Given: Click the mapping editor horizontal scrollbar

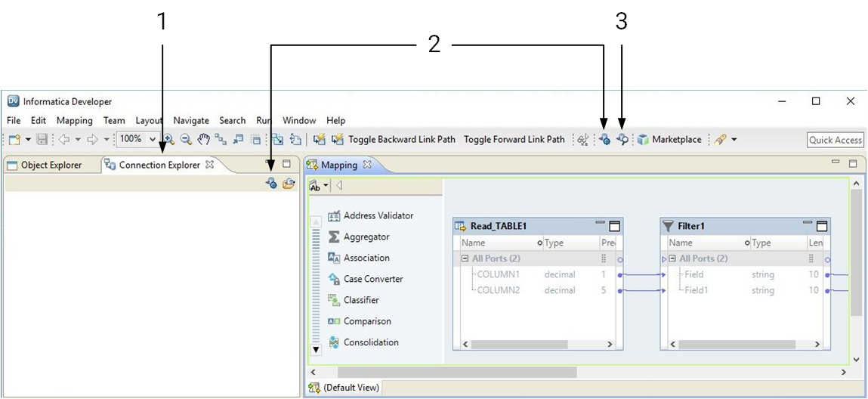Looking at the screenshot, I should [x=456, y=373].
